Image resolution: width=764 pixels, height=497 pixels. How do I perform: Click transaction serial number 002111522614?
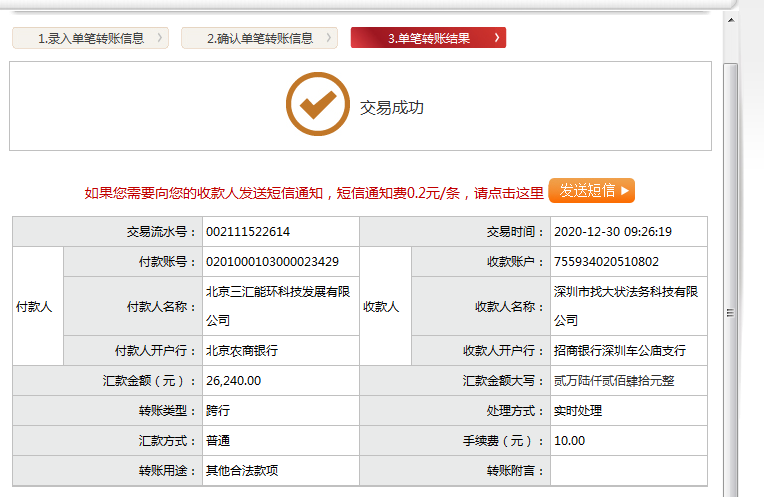point(248,232)
